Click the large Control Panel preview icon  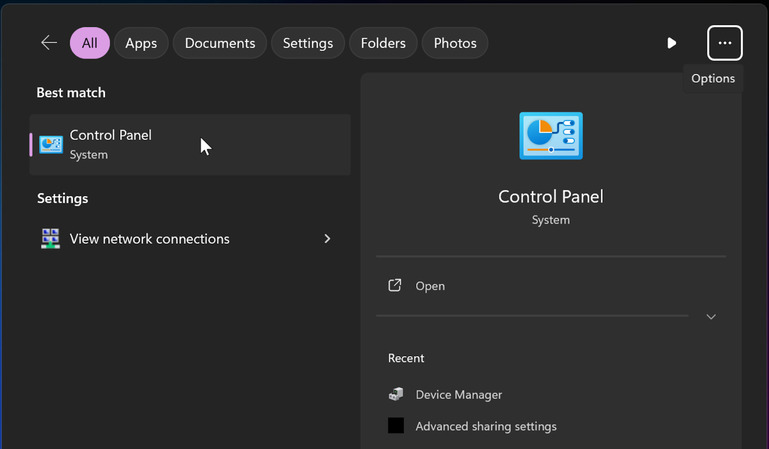point(551,136)
